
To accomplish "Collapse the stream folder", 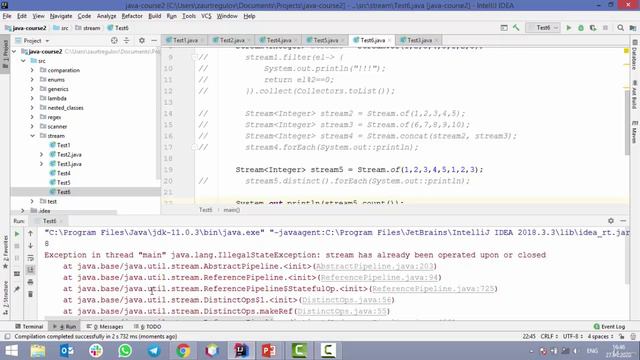I will [32, 136].
